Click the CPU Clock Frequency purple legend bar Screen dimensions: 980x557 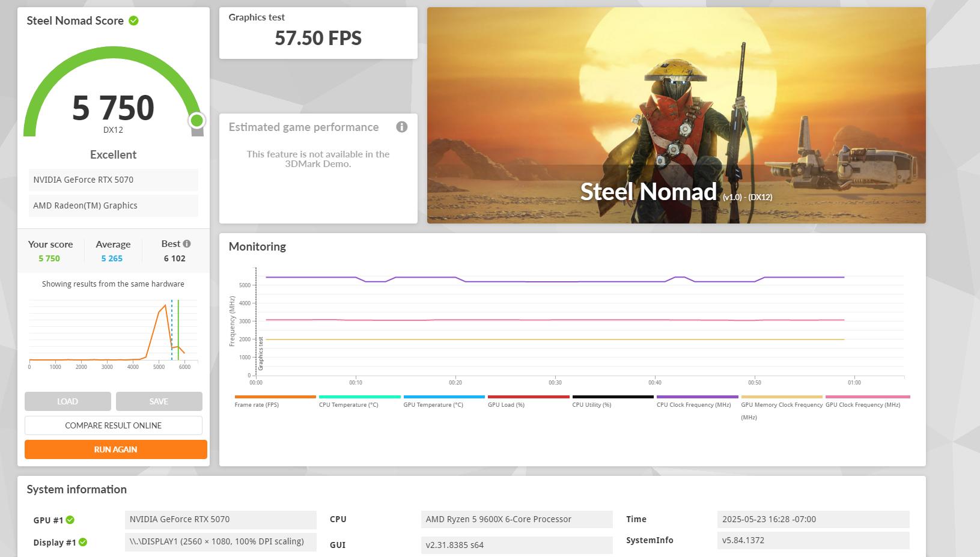[x=697, y=397]
